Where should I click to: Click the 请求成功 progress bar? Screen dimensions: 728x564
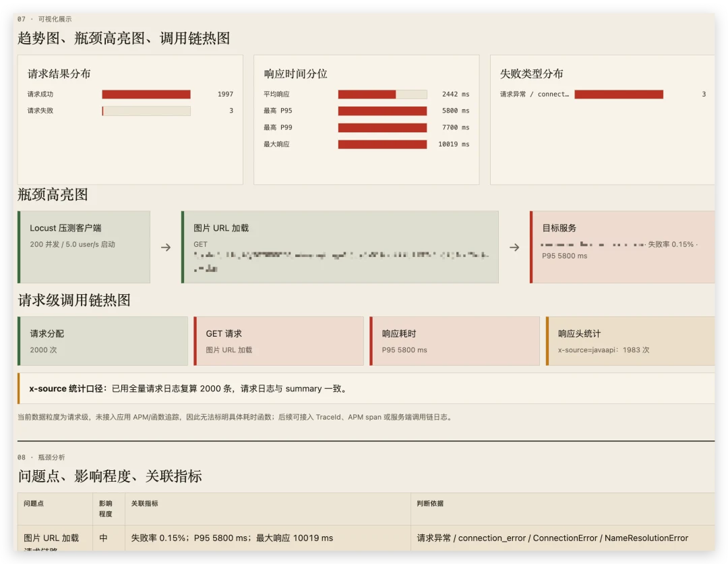[146, 94]
